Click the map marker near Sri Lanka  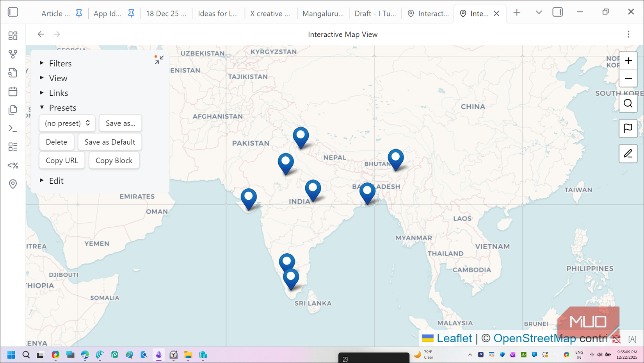[291, 277]
